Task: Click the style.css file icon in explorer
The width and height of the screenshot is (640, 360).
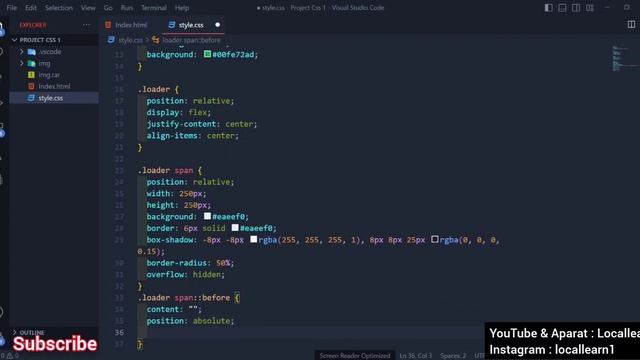Action: tap(31, 98)
